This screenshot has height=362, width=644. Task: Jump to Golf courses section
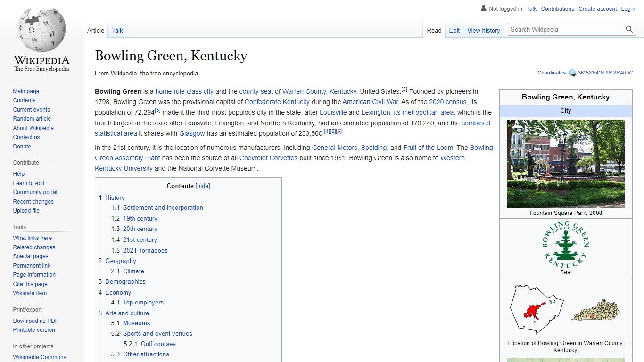pos(158,344)
